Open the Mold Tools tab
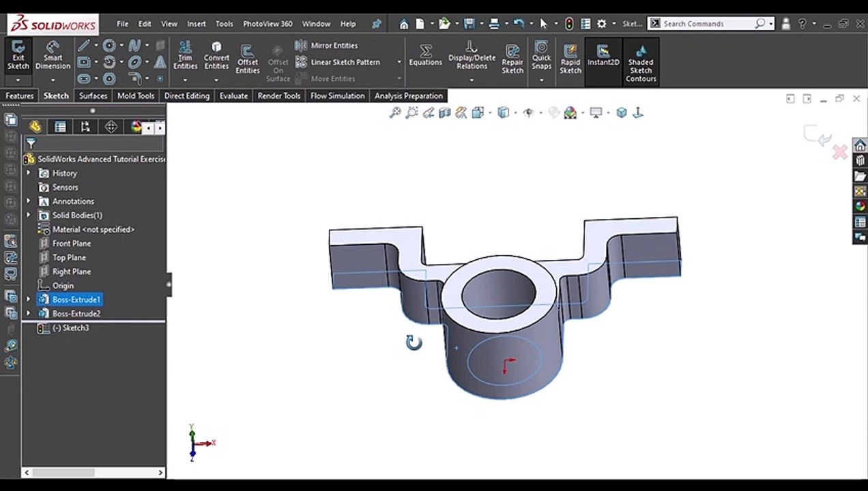This screenshot has width=868, height=491. pos(136,96)
